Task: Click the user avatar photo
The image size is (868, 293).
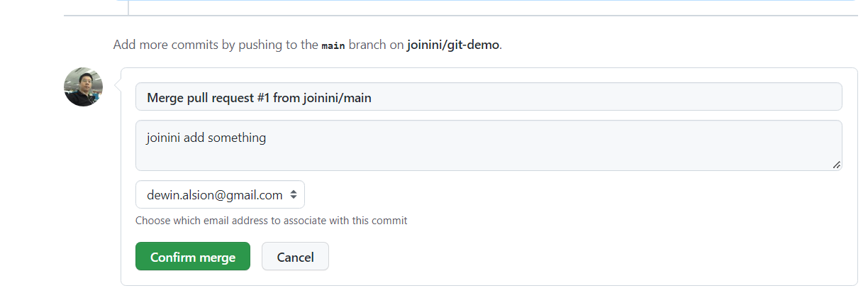Action: click(x=83, y=87)
